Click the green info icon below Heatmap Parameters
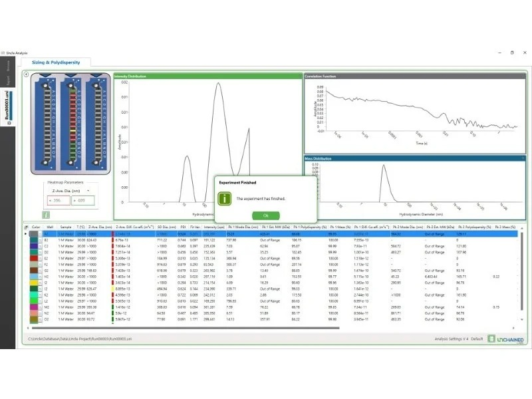This screenshot has width=532, height=399. pos(46,215)
